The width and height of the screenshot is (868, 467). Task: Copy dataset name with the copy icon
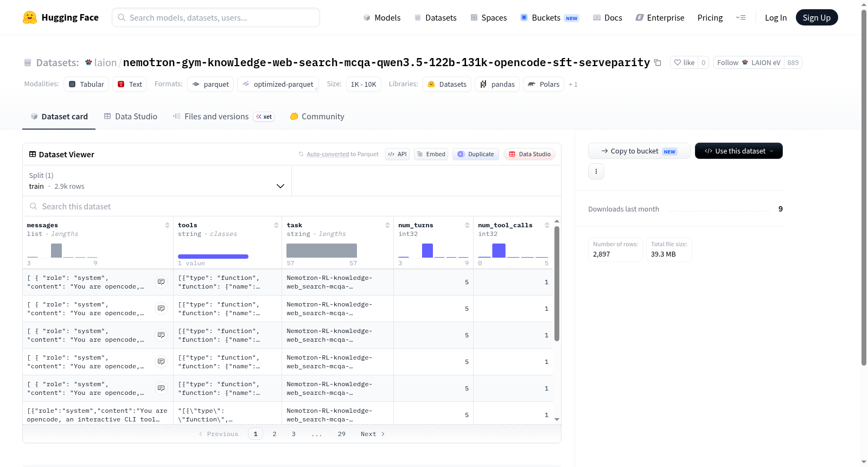coord(658,62)
